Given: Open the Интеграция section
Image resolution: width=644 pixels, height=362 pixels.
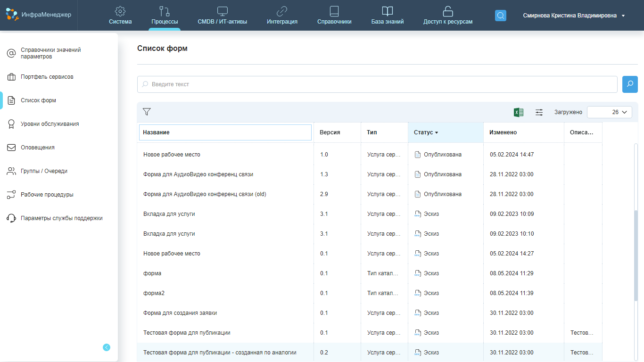Looking at the screenshot, I should (x=282, y=15).
